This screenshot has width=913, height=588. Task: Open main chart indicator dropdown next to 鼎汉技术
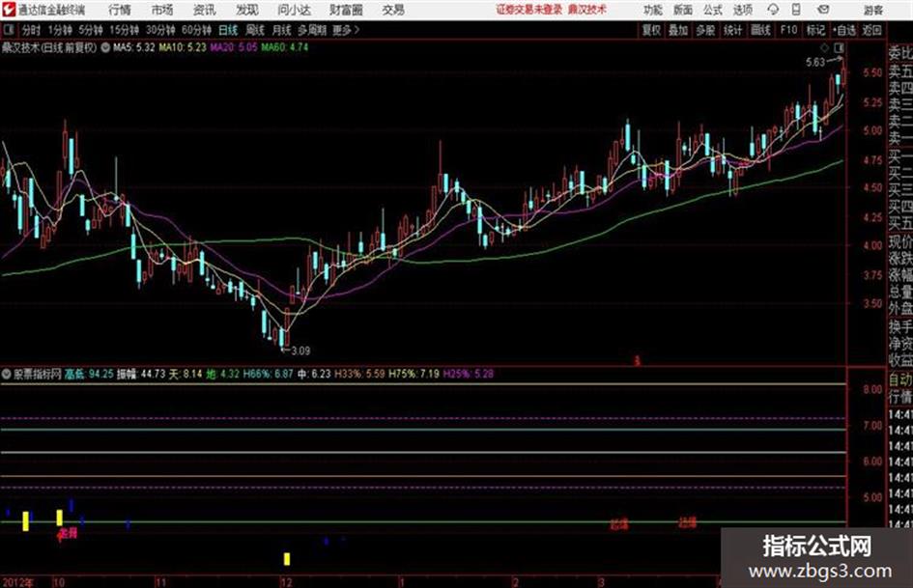[105, 47]
